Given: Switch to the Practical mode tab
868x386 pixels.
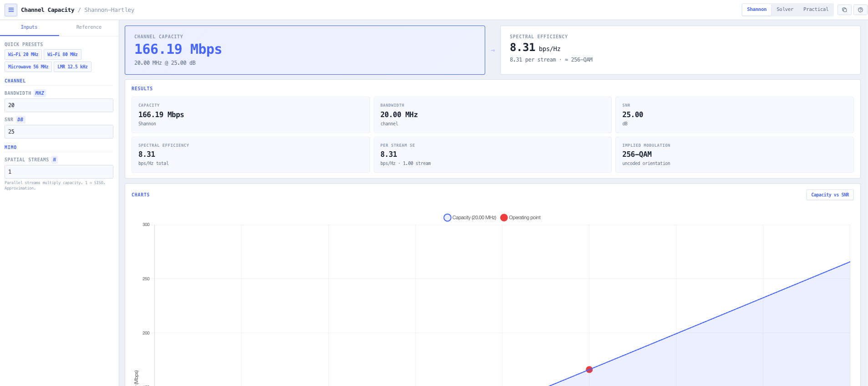Looking at the screenshot, I should pyautogui.click(x=816, y=10).
